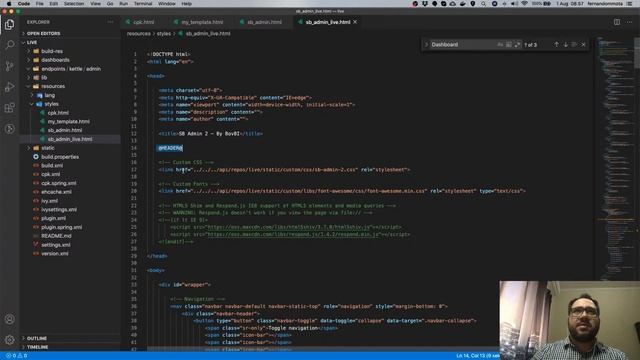Expand endpoints / kettle / admin folder

click(x=71, y=69)
